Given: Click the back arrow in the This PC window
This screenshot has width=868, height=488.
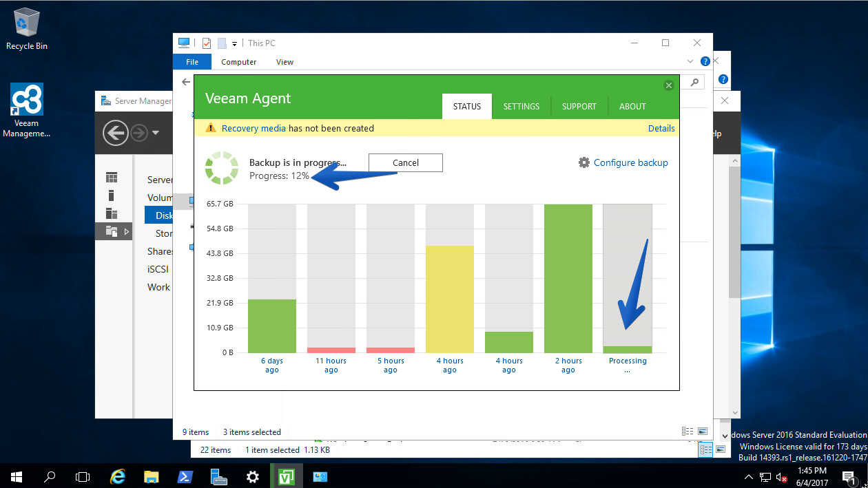Looking at the screenshot, I should coord(185,82).
